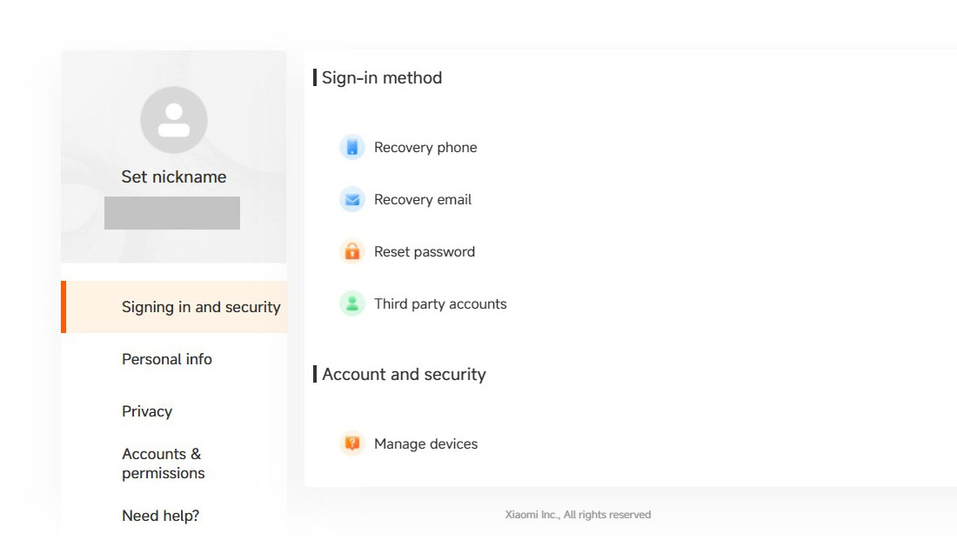Open the Need help? sidebar item
Image resolution: width=957 pixels, height=560 pixels.
click(x=161, y=516)
